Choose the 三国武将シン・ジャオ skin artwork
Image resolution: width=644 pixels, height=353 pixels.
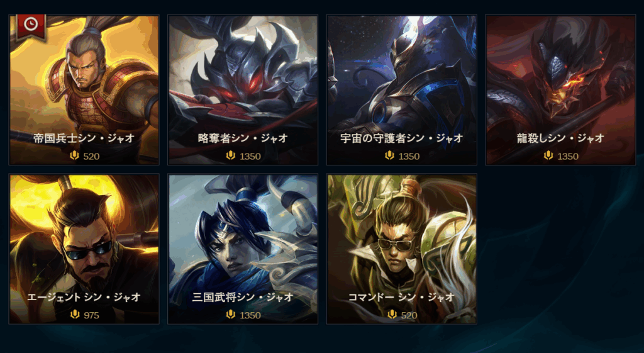(x=243, y=249)
